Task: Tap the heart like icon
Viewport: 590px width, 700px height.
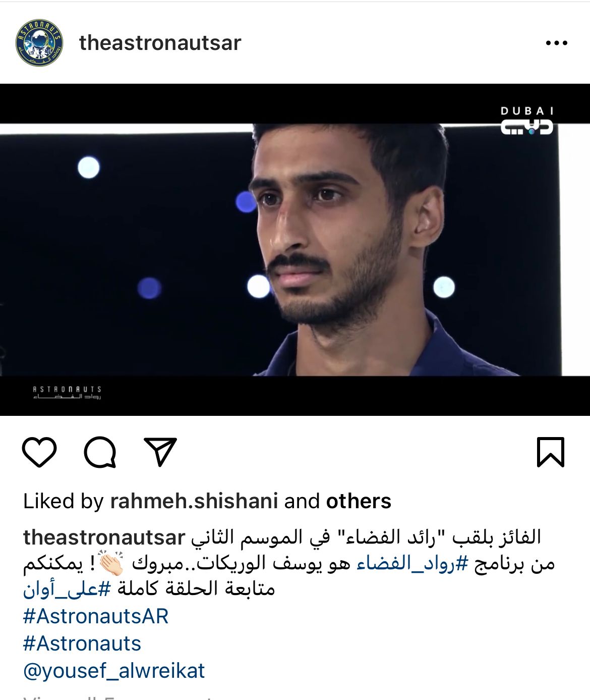Action: pyautogui.click(x=39, y=452)
